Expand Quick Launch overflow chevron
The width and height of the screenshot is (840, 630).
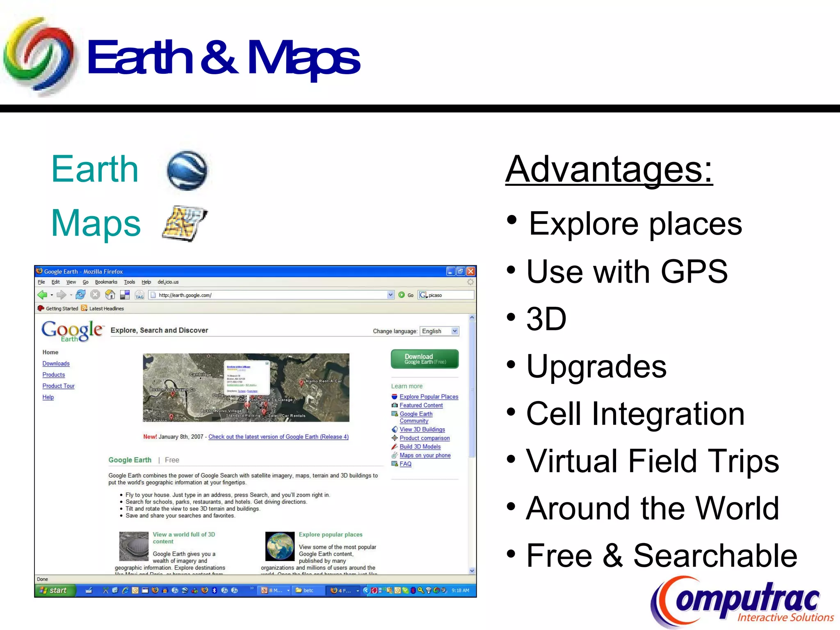(252, 589)
